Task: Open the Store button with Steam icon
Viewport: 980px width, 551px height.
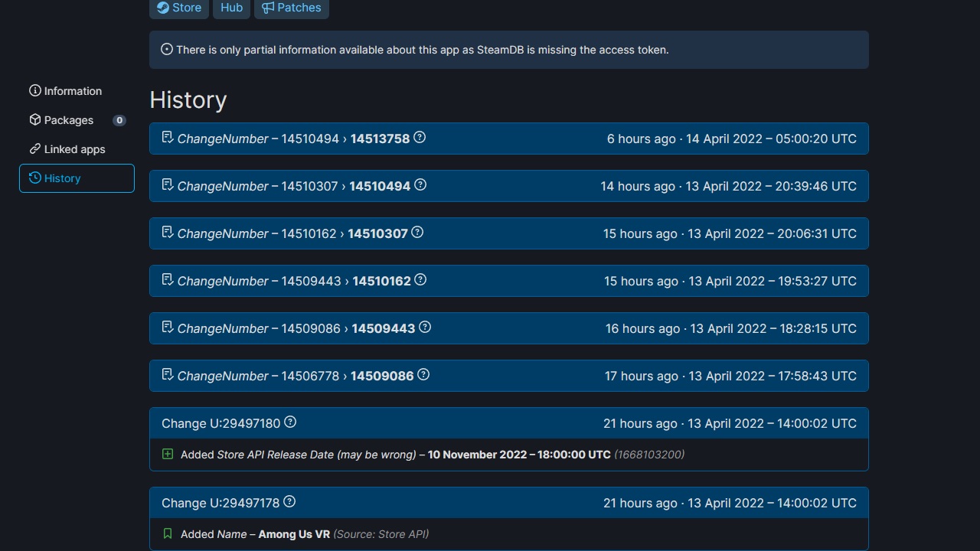Action: [179, 8]
